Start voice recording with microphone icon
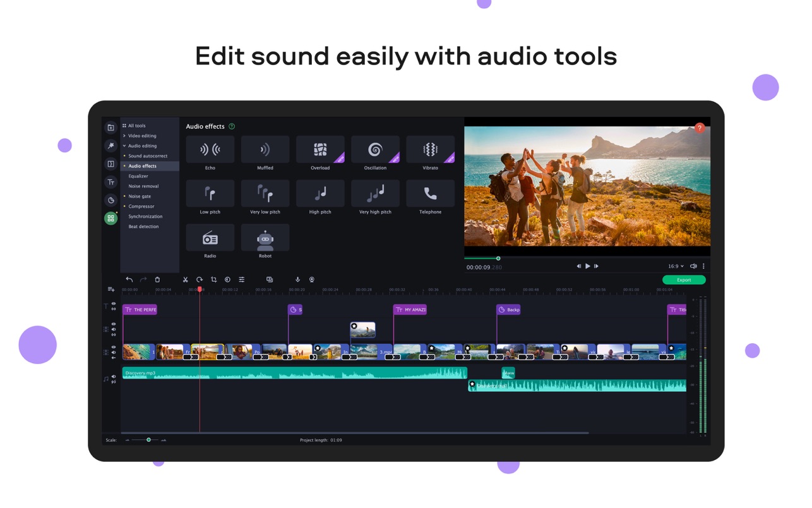Viewport: 812px width, 508px height. tap(297, 280)
